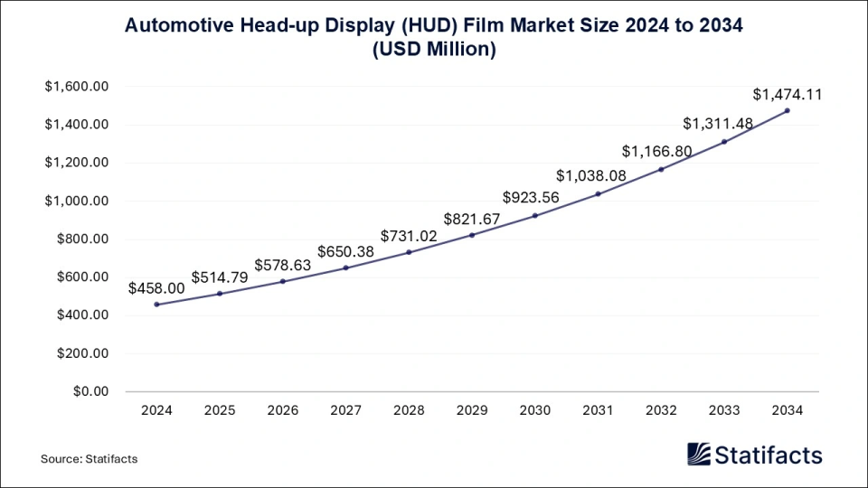868x488 pixels.
Task: Select the chart title text
Action: pos(433,38)
